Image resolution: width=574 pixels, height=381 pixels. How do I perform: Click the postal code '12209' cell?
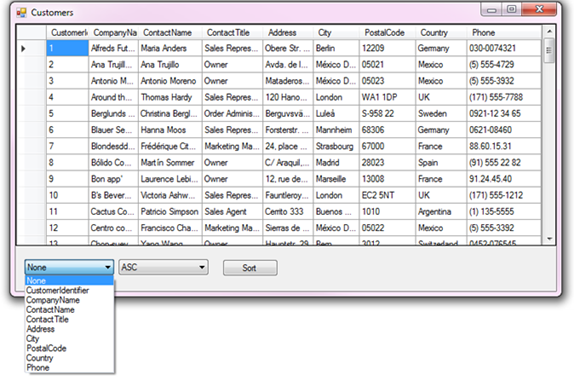pyautogui.click(x=387, y=48)
